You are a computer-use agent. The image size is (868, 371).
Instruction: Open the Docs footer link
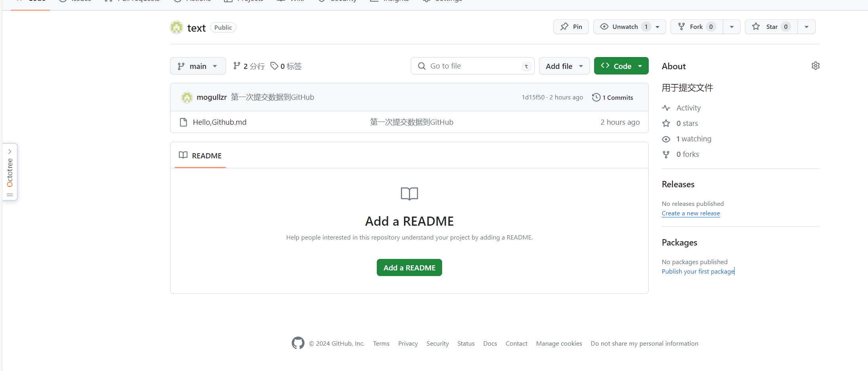(x=490, y=344)
